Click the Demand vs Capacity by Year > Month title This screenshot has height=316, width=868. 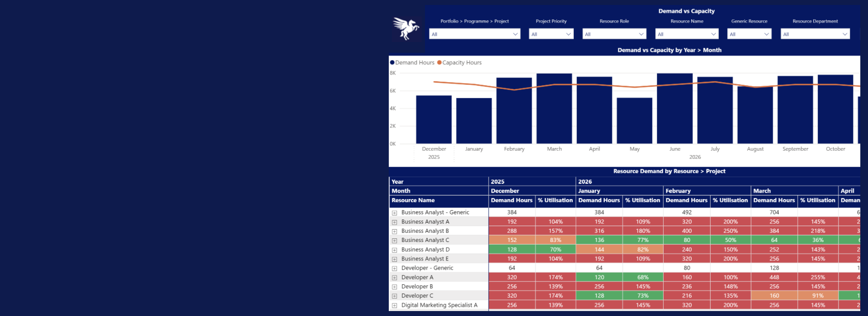click(670, 51)
